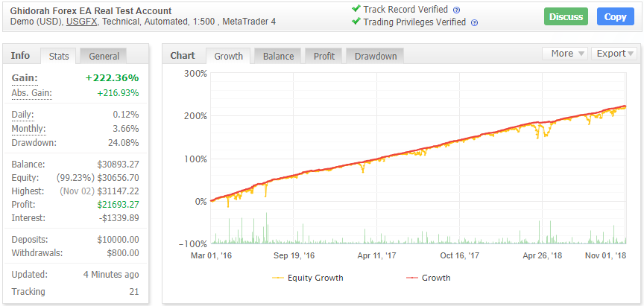Open the Profit chart tab
The width and height of the screenshot is (644, 306).
click(x=323, y=56)
